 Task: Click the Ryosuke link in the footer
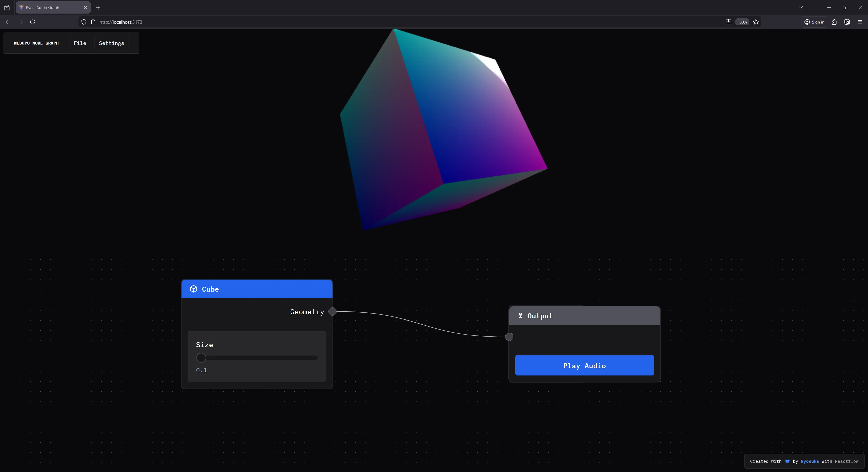[x=809, y=461]
